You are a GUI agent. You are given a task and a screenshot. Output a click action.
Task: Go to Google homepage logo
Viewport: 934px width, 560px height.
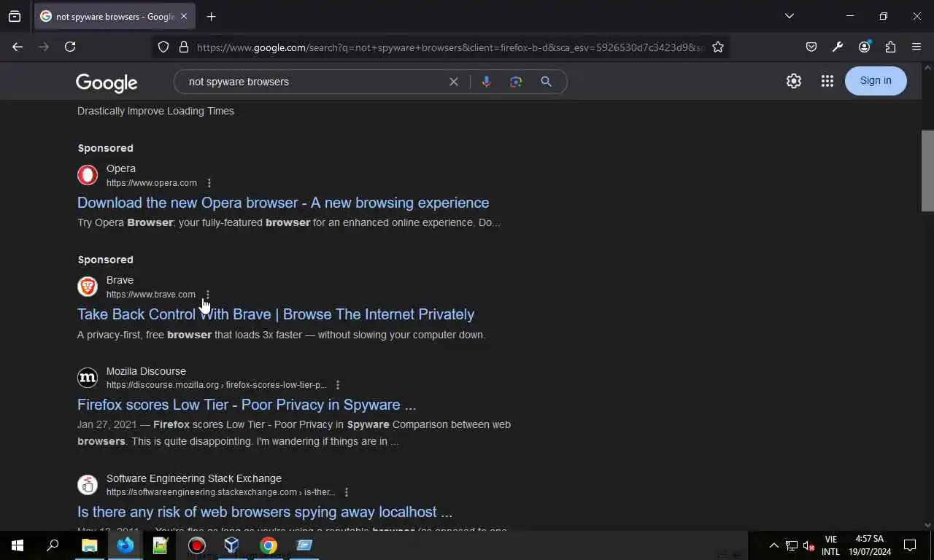point(107,83)
